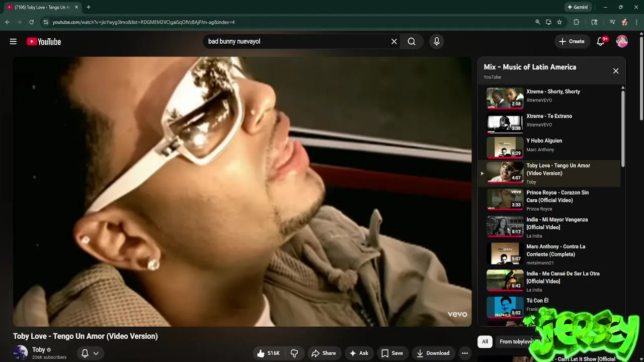Select the All filter chip

click(485, 342)
